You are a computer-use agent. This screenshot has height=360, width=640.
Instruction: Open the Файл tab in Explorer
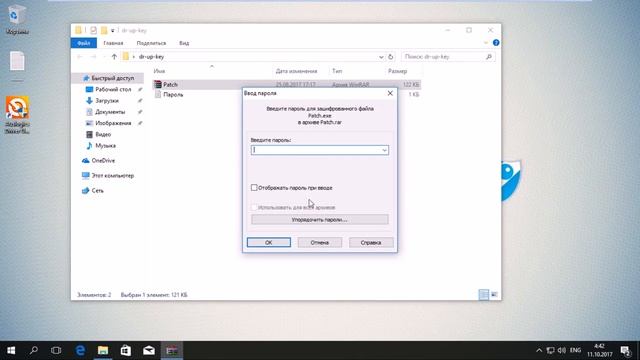tap(84, 43)
